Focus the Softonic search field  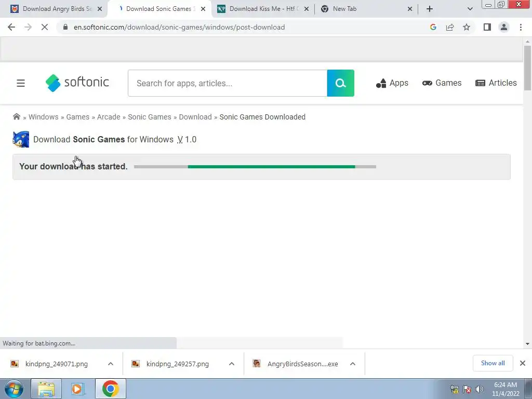click(228, 83)
